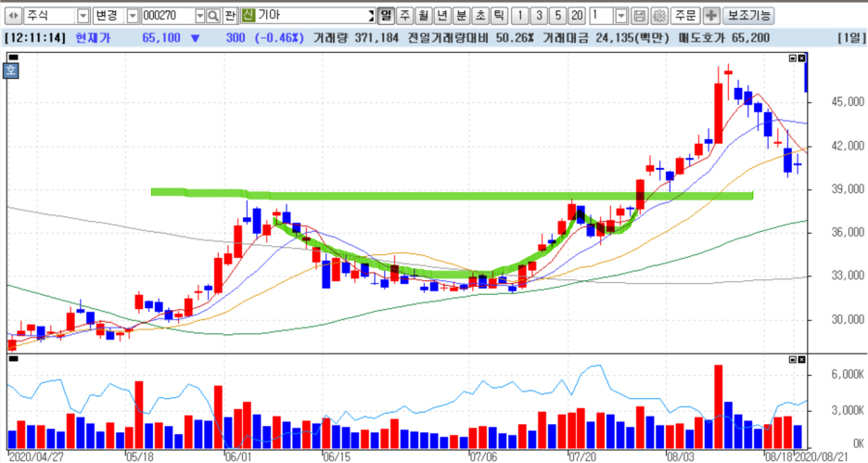Click the interval preset button 5
This screenshot has width=868, height=463.
point(557,16)
